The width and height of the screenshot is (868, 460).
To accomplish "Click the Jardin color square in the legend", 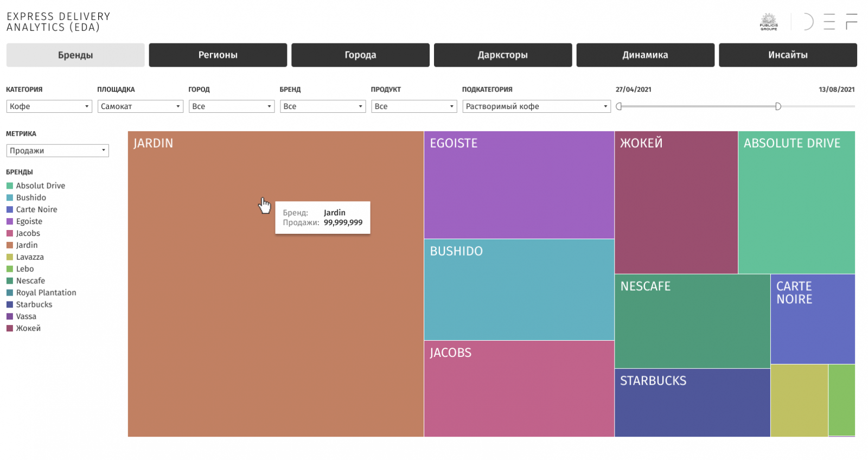I will (x=10, y=245).
